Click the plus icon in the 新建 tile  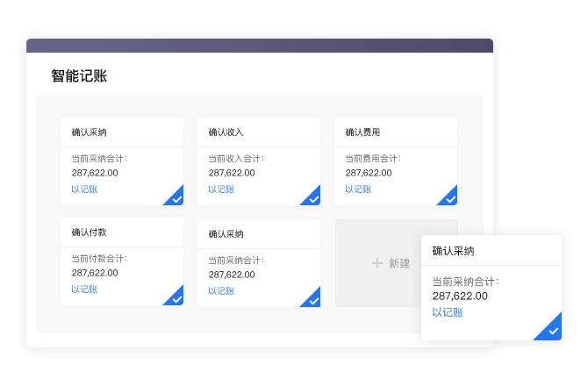point(377,263)
